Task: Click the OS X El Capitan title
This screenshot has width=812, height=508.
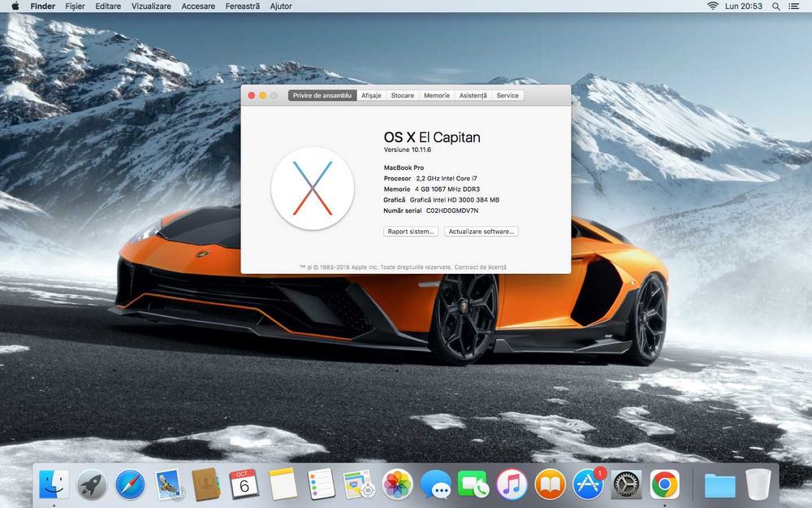Action: coord(432,137)
